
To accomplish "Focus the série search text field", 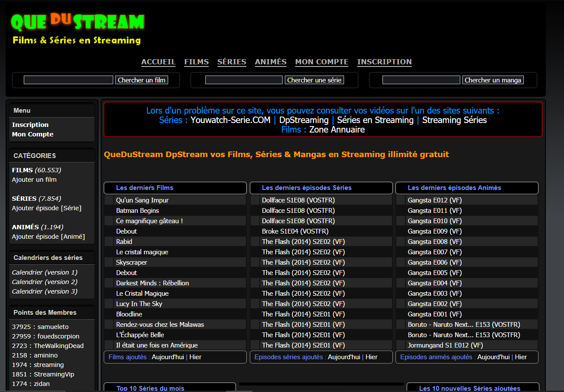I will (244, 80).
